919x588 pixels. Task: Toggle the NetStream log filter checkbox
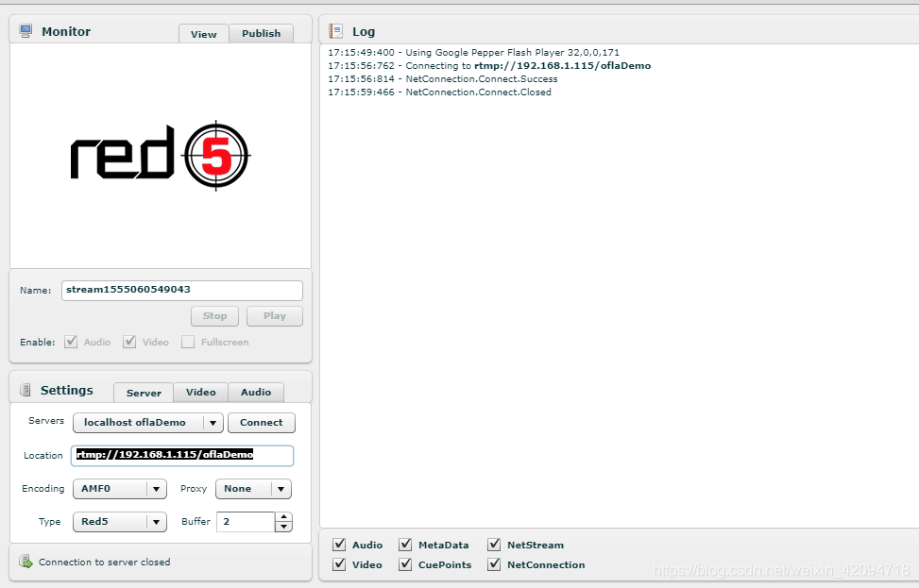click(x=494, y=545)
